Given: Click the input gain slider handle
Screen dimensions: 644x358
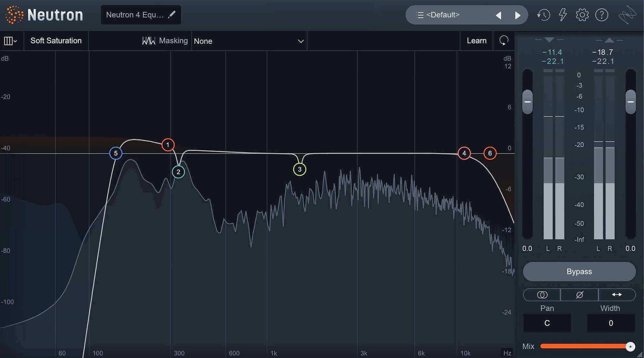Looking at the screenshot, I should coord(528,102).
